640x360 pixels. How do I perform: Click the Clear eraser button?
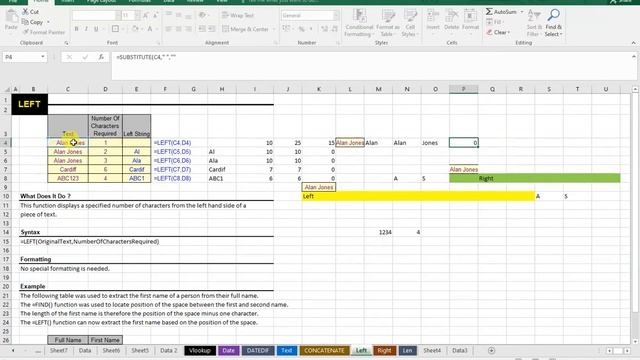pos(498,32)
